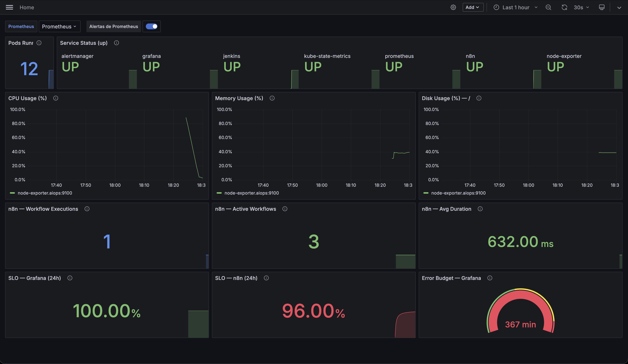Image resolution: width=628 pixels, height=364 pixels.
Task: Show info for Disk Usage (%) panel
Action: 479,98
